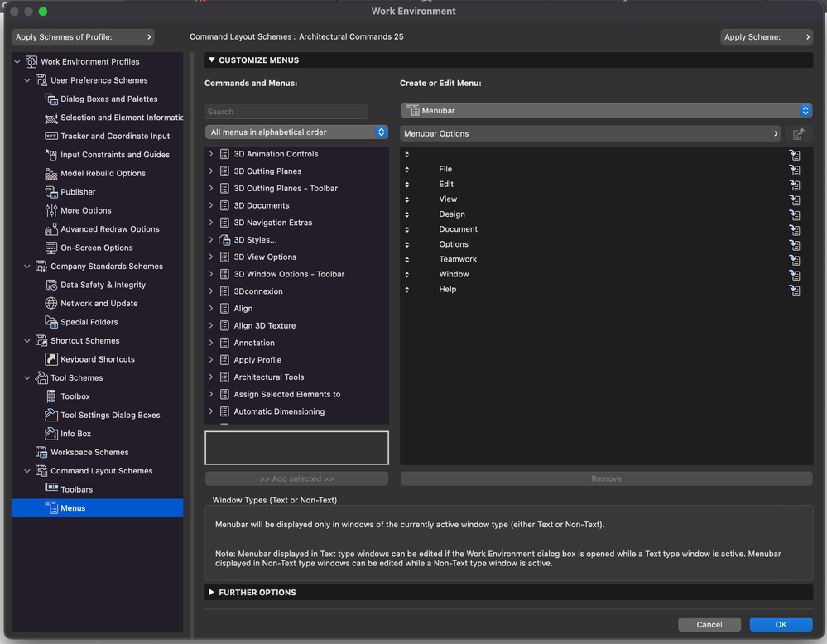
Task: Click the Toolbars scheme icon
Action: tap(52, 489)
